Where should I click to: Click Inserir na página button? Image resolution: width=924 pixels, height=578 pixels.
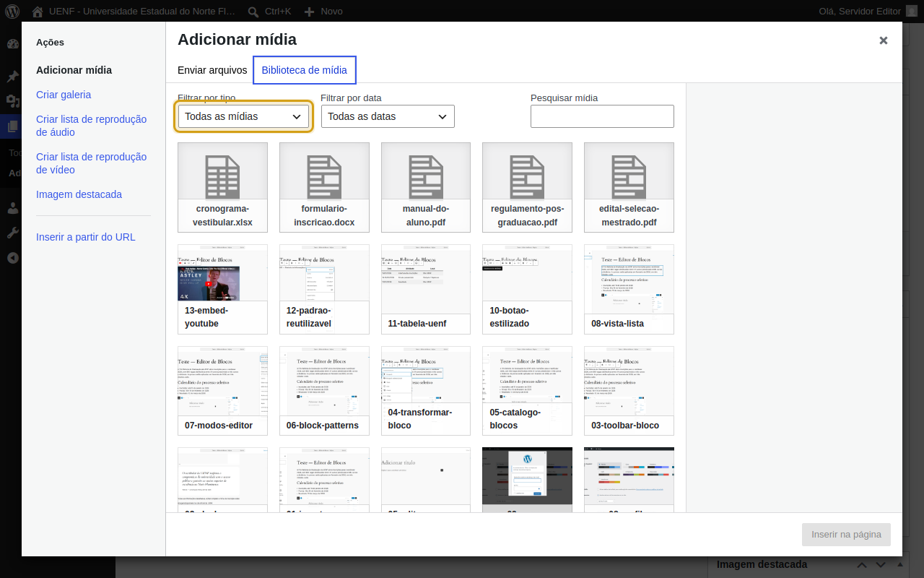(x=846, y=535)
